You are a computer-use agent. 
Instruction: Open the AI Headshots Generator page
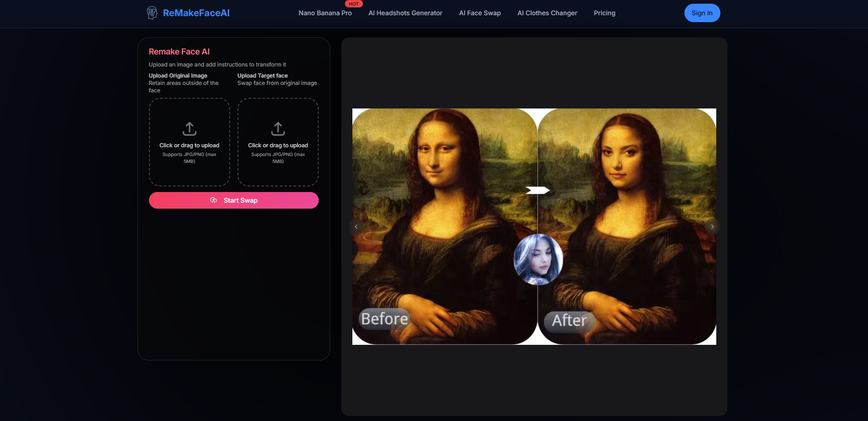[405, 13]
